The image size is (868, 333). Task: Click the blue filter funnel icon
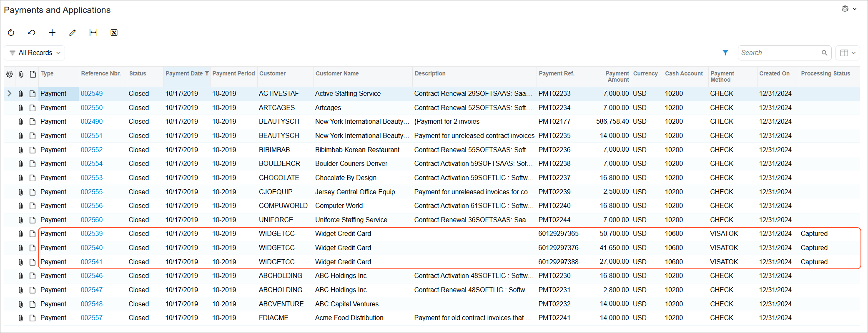coord(725,53)
